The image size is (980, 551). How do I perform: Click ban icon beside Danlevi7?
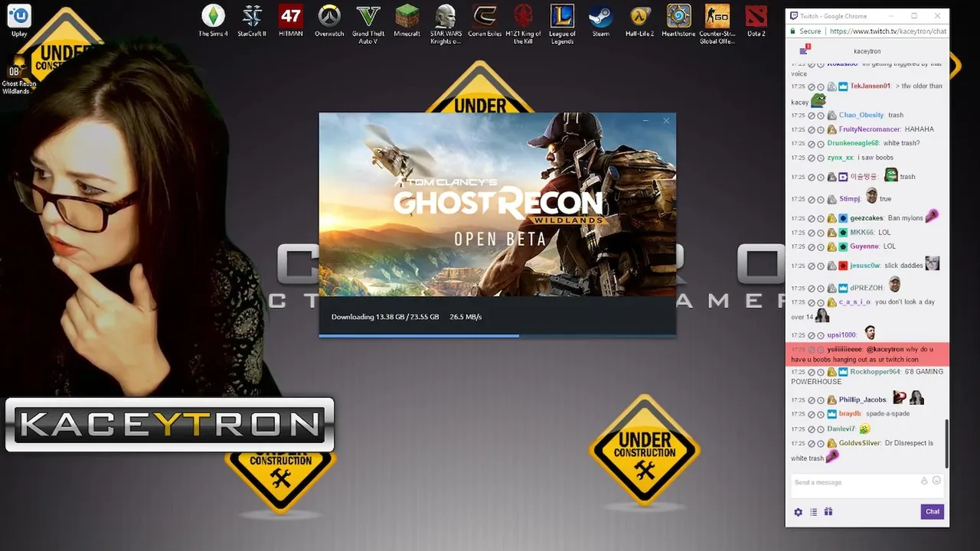click(812, 429)
